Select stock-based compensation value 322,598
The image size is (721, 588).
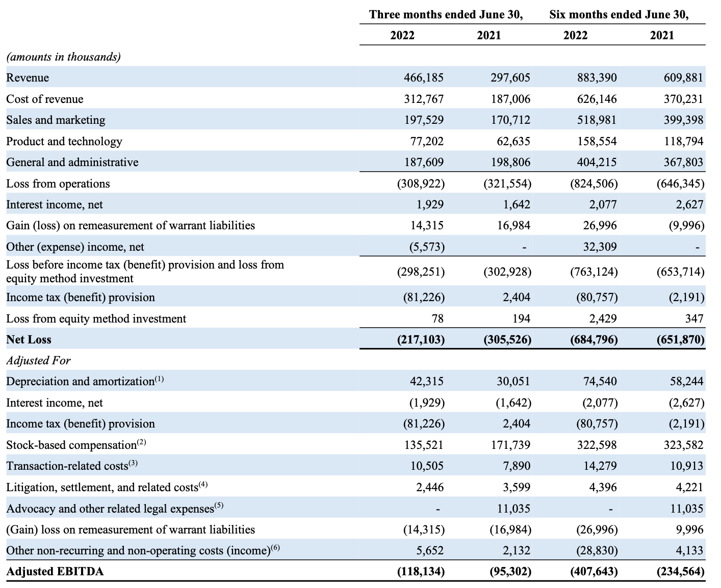point(597,445)
